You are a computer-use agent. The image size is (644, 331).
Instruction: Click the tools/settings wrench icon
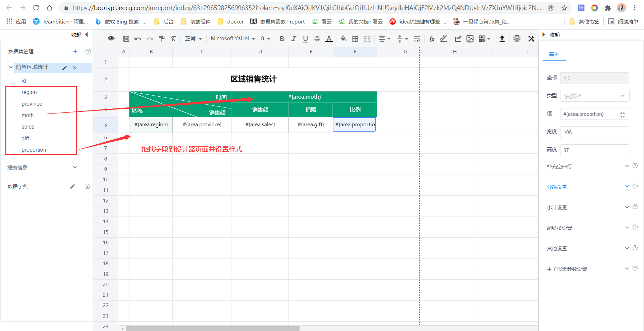point(531,39)
